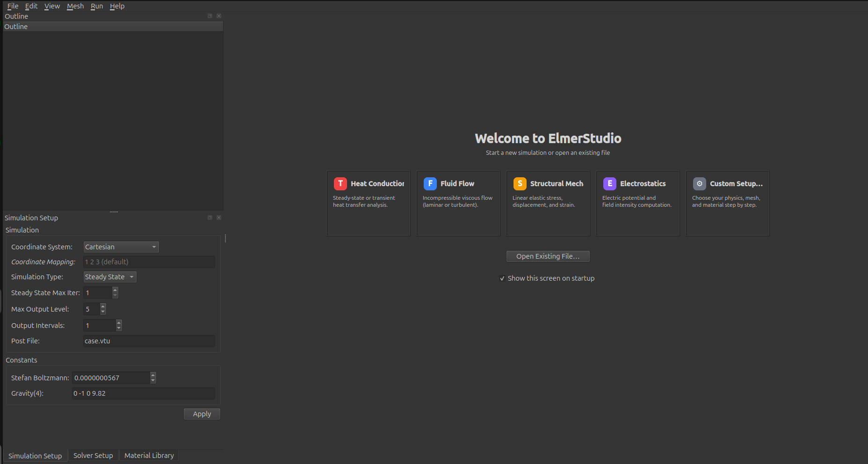Increase Stefan Boltzmann constant
The width and height of the screenshot is (868, 464).
point(153,375)
